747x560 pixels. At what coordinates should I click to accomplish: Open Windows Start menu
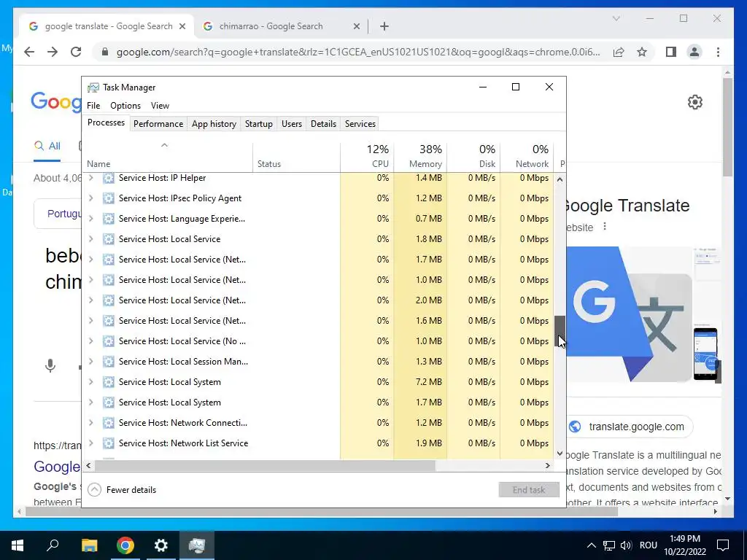click(x=18, y=545)
